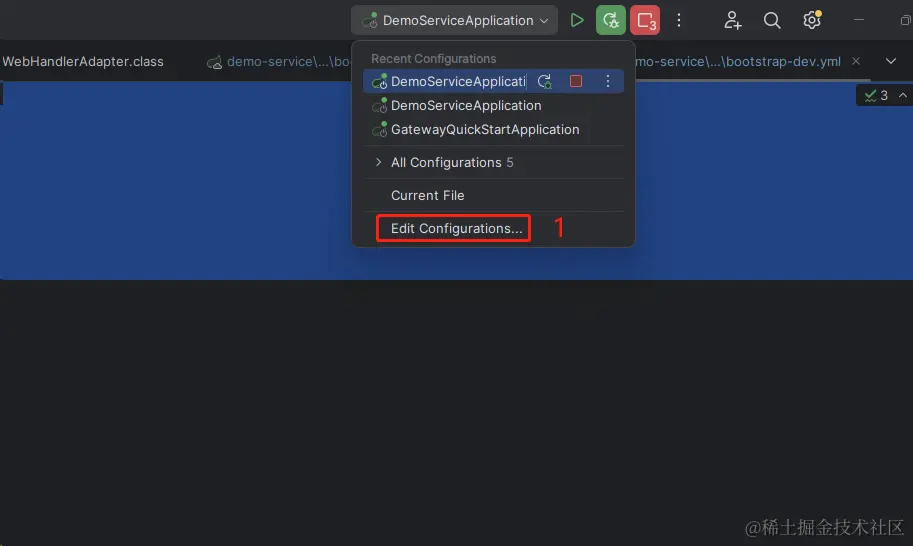Open the DemoServiceApplication run configuration dropdown
This screenshot has height=546, width=913.
454,20
